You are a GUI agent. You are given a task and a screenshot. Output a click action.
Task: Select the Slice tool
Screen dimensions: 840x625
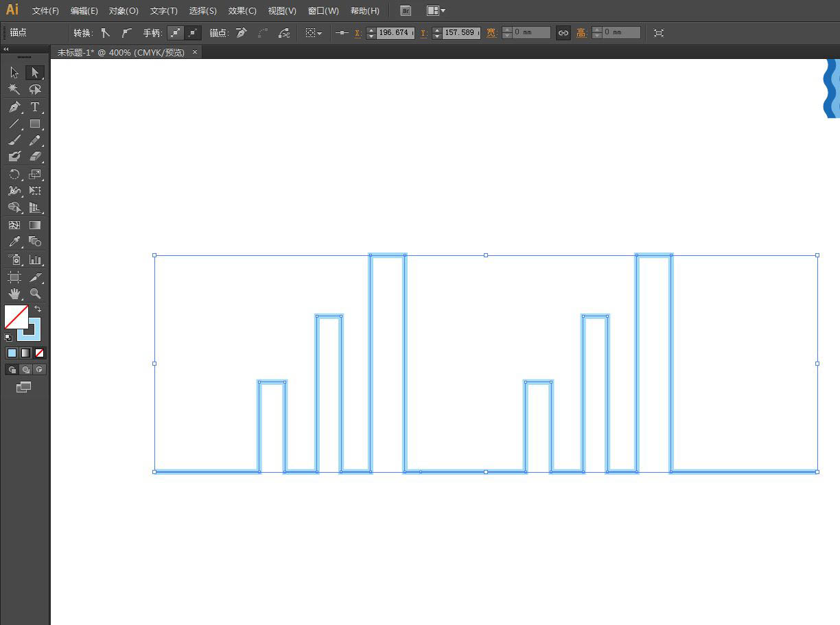pyautogui.click(x=34, y=277)
